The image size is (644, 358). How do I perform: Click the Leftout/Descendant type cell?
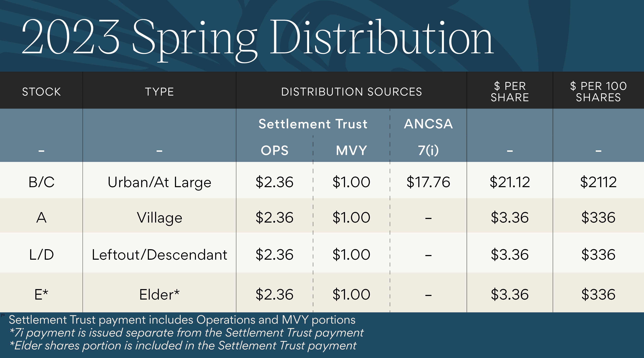coord(159,255)
